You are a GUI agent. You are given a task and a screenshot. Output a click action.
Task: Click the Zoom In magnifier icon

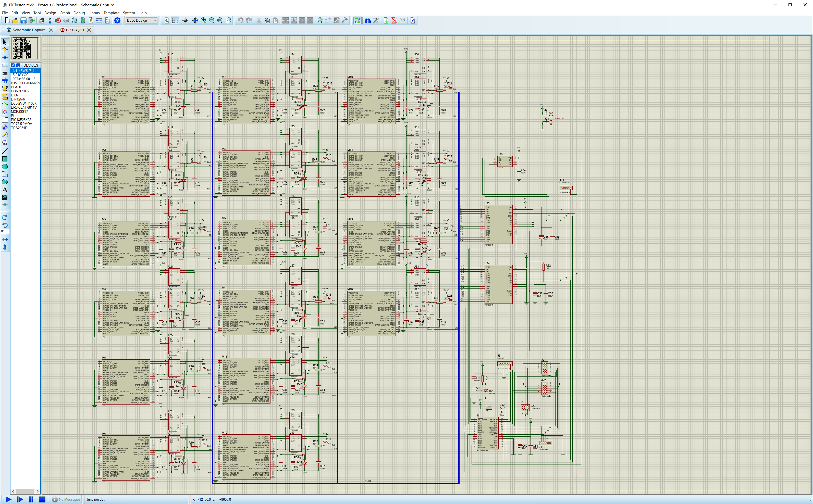(203, 20)
